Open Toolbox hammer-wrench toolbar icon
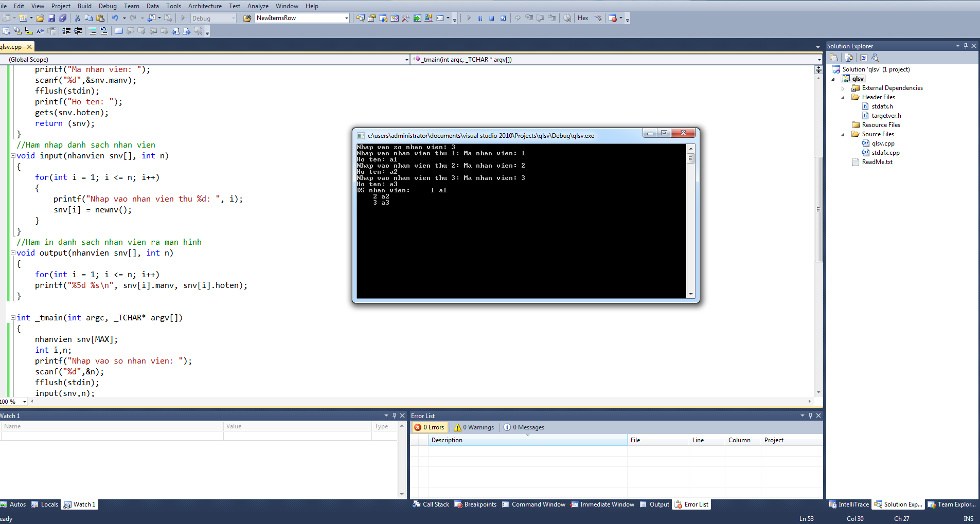980x524 pixels. (x=406, y=18)
